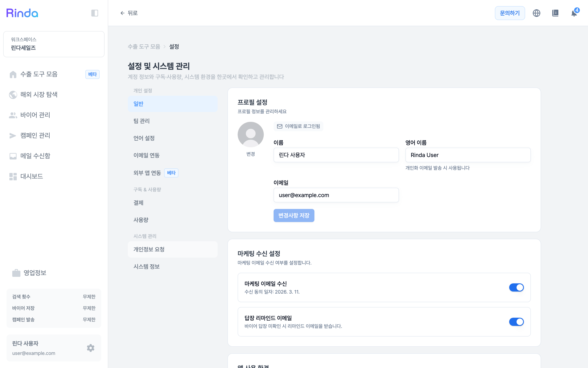588x368 pixels.
Task: Click the globe icon for 해외 시장 탐색
Action: [x=13, y=94]
